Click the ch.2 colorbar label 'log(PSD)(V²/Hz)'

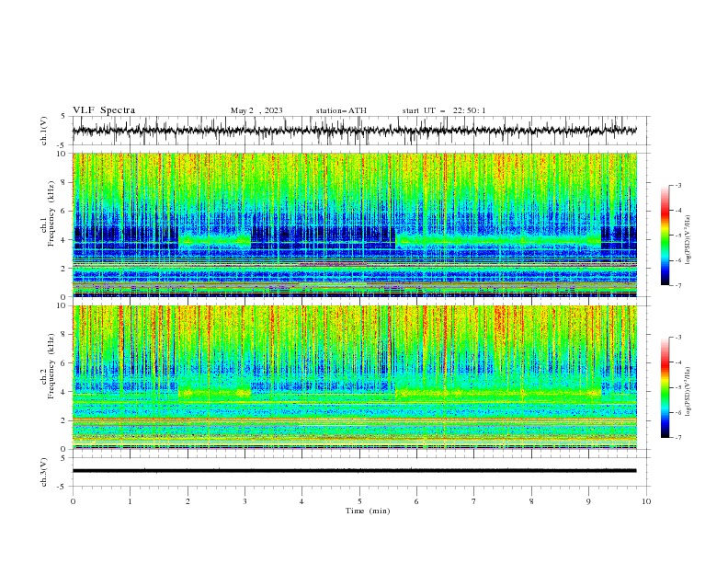click(x=688, y=392)
